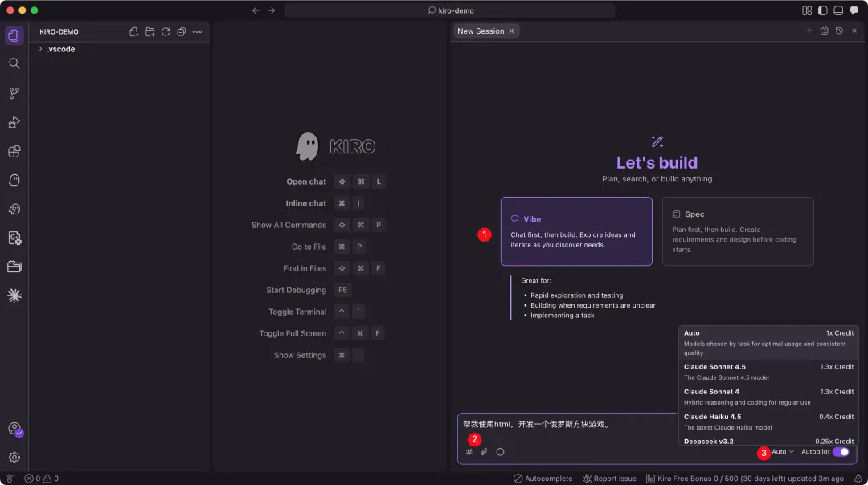Open the folder icon in activity bar
This screenshot has height=485, width=868.
[x=14, y=267]
